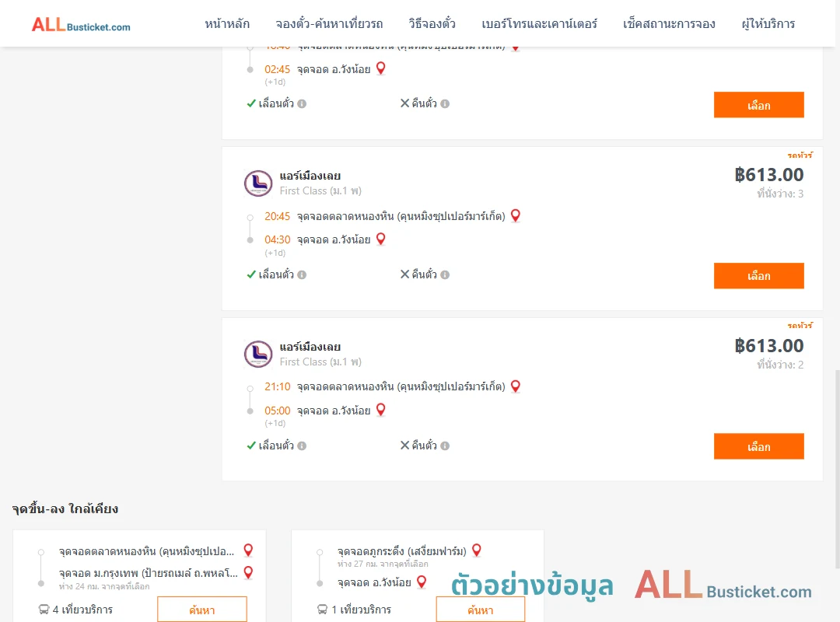Open map pin for the 02:45 วังน้อย stop
This screenshot has width=840, height=622.
coord(381,68)
